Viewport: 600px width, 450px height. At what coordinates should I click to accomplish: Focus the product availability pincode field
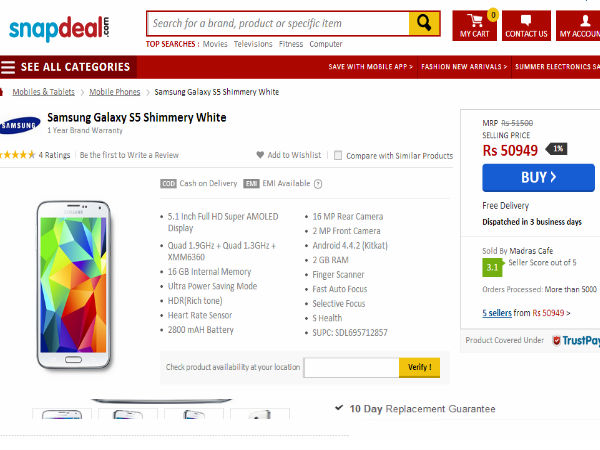tap(351, 368)
